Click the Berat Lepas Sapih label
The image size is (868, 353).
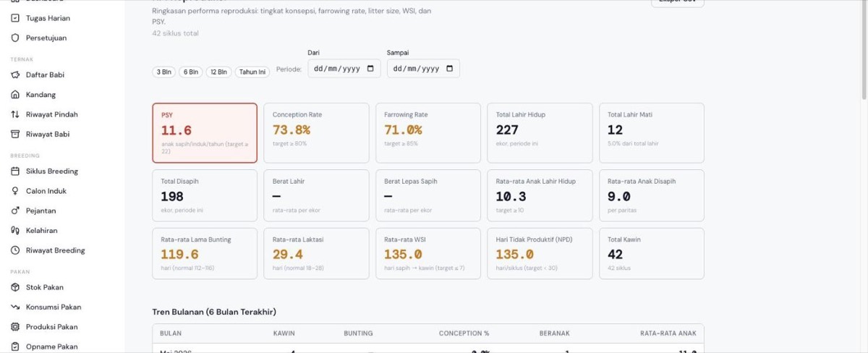point(410,182)
